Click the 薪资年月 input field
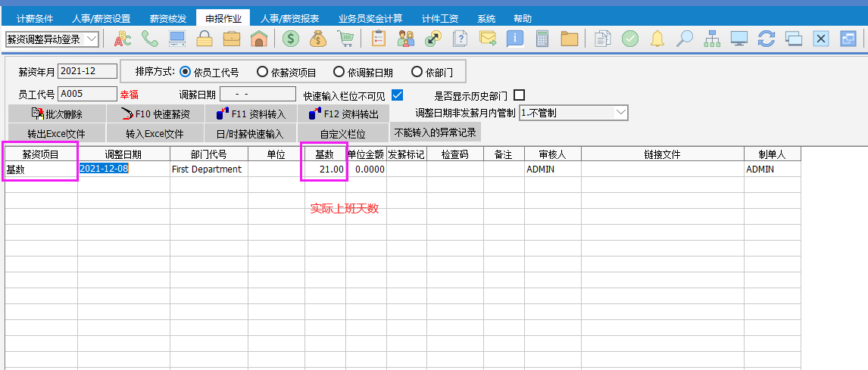 click(x=87, y=71)
